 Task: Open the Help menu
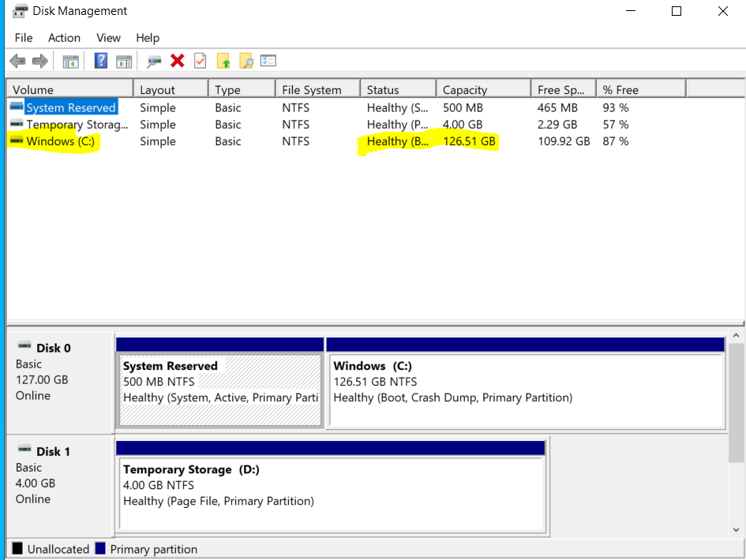click(x=148, y=38)
